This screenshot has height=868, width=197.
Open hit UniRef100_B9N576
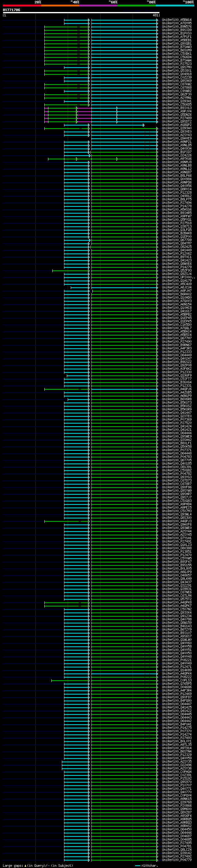pos(177,26)
